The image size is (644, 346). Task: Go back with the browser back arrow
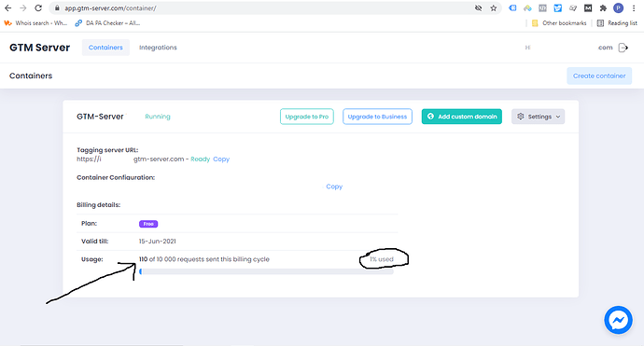[7, 8]
